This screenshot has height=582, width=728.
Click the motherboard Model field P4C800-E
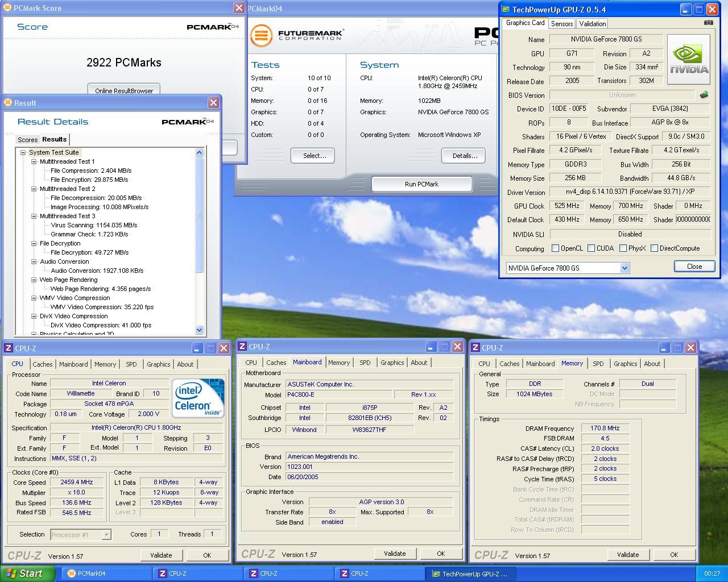[338, 394]
